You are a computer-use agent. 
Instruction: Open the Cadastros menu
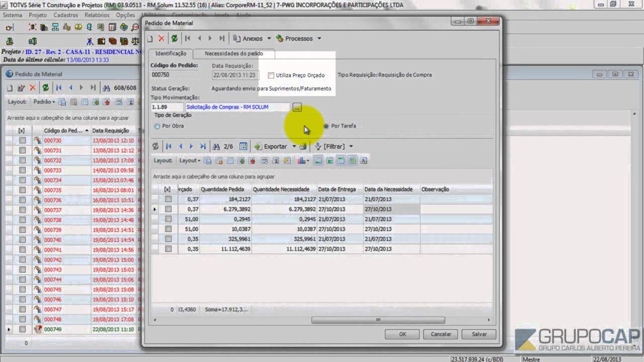click(x=66, y=15)
